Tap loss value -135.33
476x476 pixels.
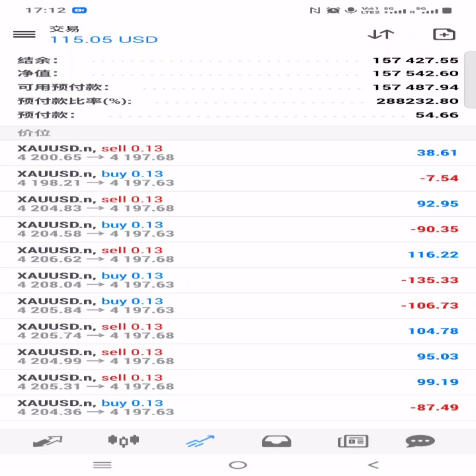[430, 280]
